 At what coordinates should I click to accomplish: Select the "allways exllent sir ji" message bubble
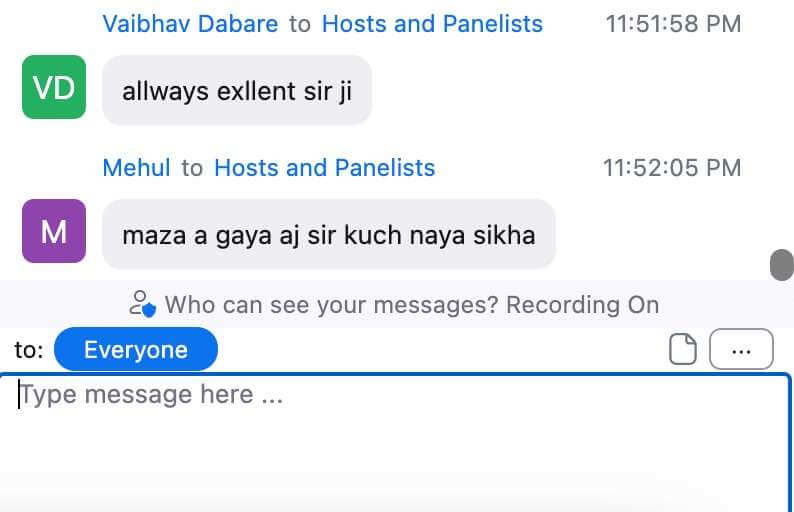point(237,91)
